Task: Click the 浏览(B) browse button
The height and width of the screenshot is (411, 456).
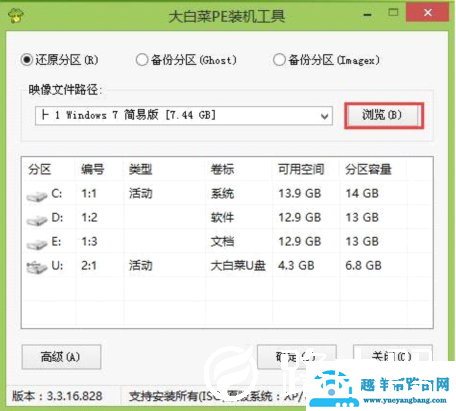Action: (x=383, y=115)
